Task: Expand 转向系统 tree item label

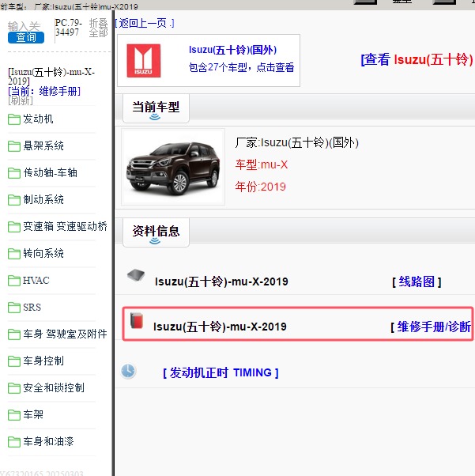Action: coord(43,253)
